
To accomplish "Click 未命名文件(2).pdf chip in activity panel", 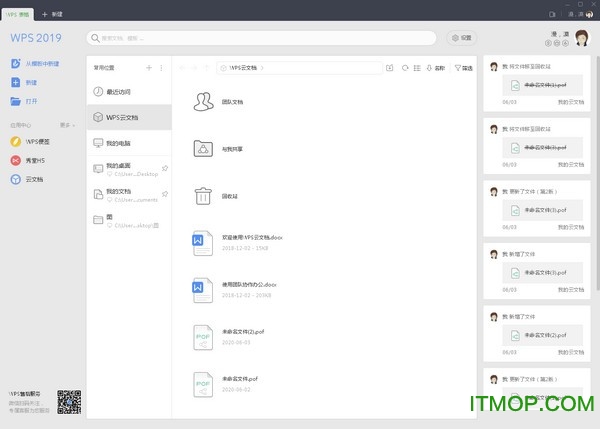I will (x=542, y=335).
